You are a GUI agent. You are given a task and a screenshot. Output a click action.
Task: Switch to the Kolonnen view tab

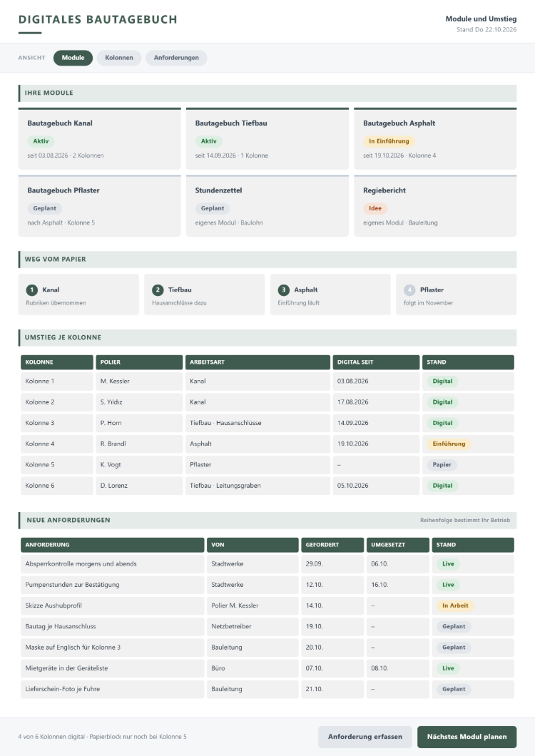click(119, 58)
